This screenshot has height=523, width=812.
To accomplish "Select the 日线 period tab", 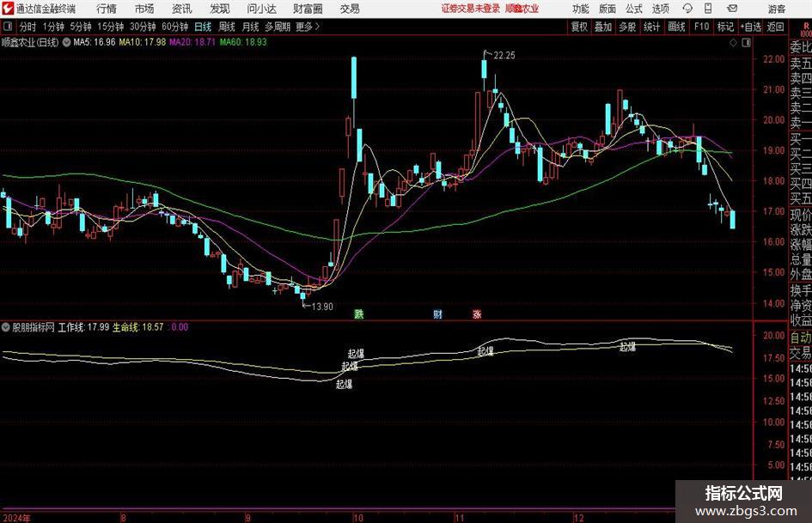I will click(203, 27).
